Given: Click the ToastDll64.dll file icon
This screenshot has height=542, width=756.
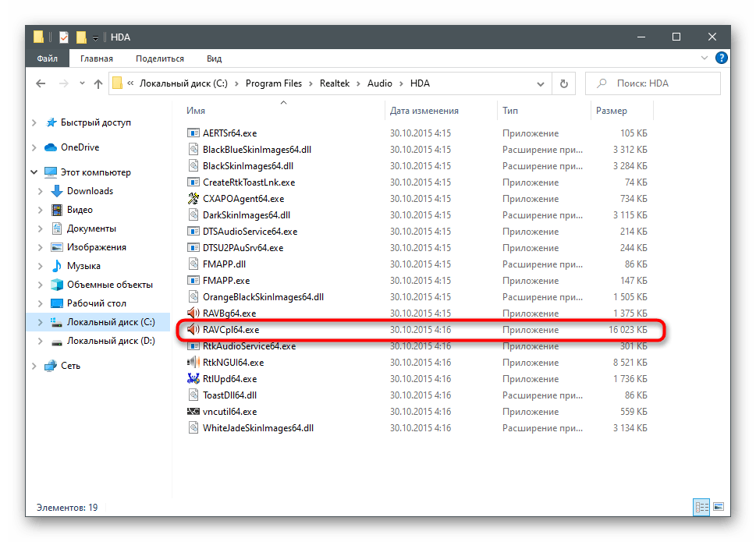Looking at the screenshot, I should pos(193,395).
